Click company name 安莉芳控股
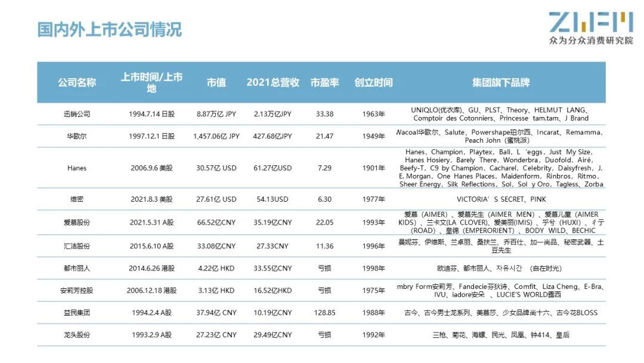644x363 pixels. (x=77, y=290)
